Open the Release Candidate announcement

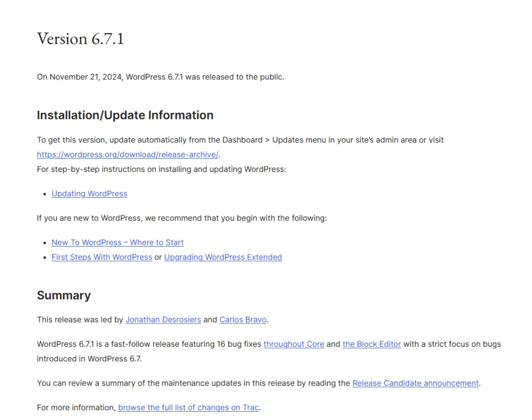[x=415, y=383]
